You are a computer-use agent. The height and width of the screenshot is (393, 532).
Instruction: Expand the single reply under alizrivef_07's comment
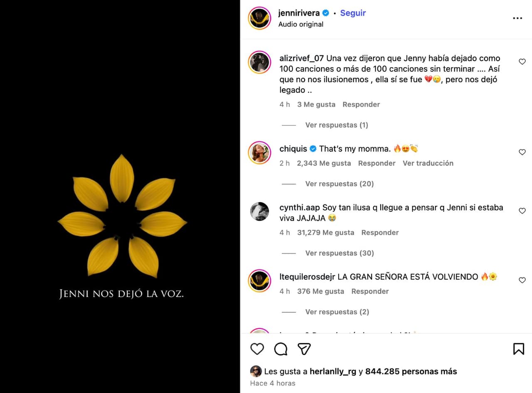[x=336, y=125]
